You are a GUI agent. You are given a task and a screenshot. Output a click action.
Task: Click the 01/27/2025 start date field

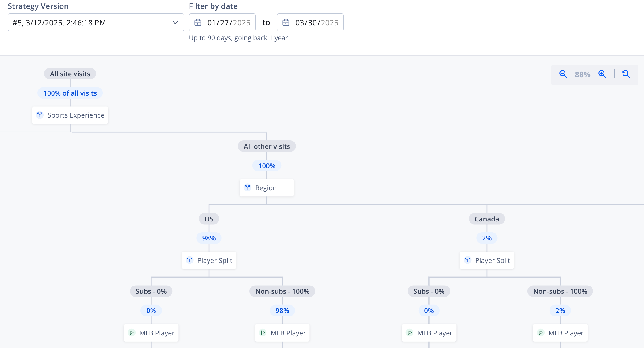[228, 23]
